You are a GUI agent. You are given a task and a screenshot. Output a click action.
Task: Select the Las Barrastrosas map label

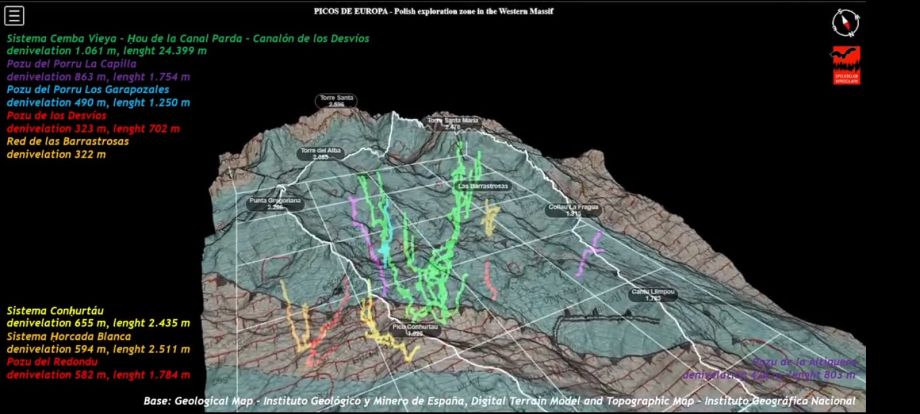pos(483,187)
